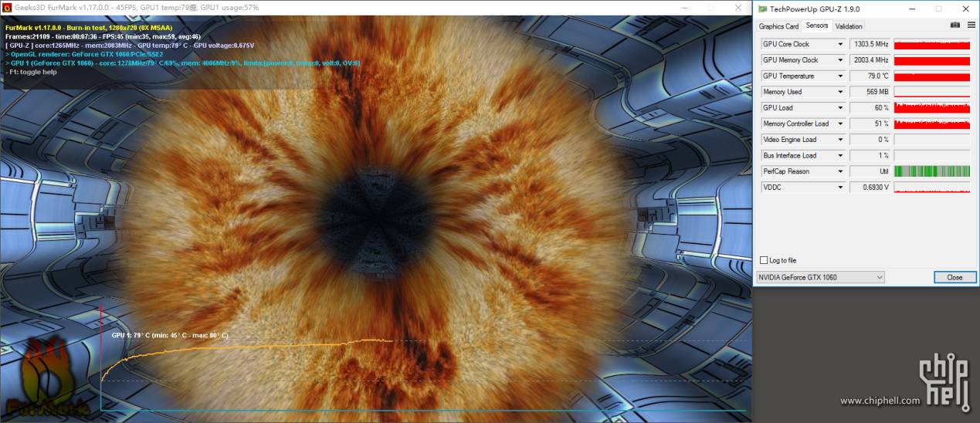Click the Memory Controller Load history graph
This screenshot has height=423, width=980.
point(931,124)
